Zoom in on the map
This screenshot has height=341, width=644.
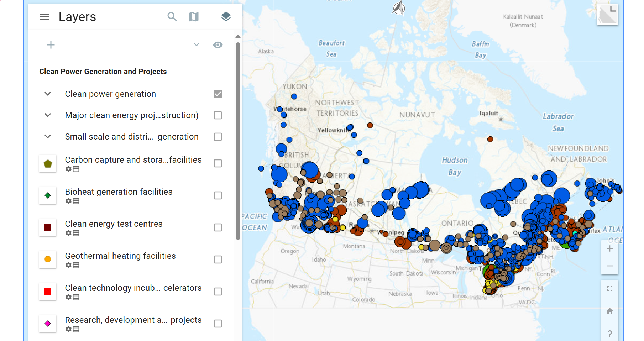[609, 248]
